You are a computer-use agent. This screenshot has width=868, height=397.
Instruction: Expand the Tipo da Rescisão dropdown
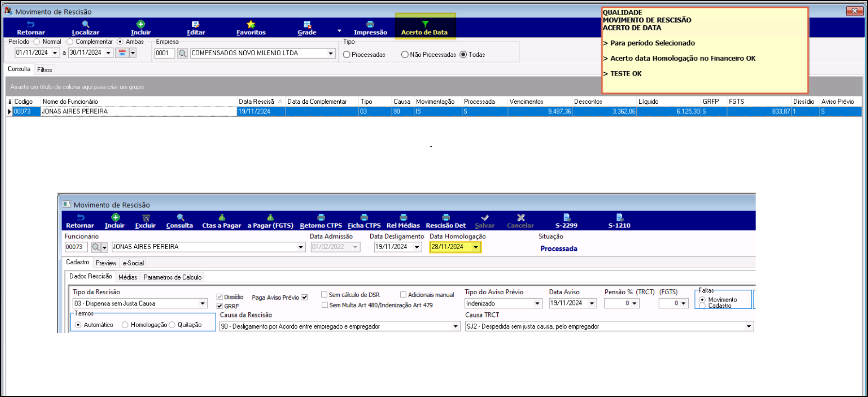203,303
